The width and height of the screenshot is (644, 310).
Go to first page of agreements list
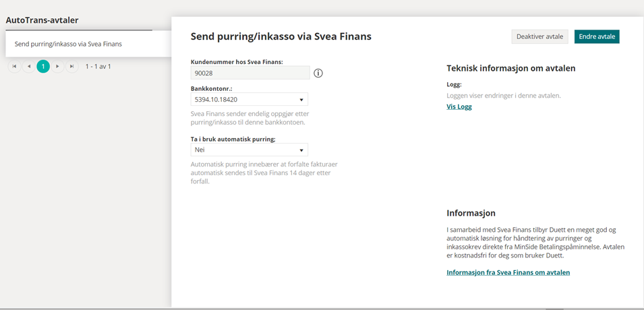pos(14,66)
